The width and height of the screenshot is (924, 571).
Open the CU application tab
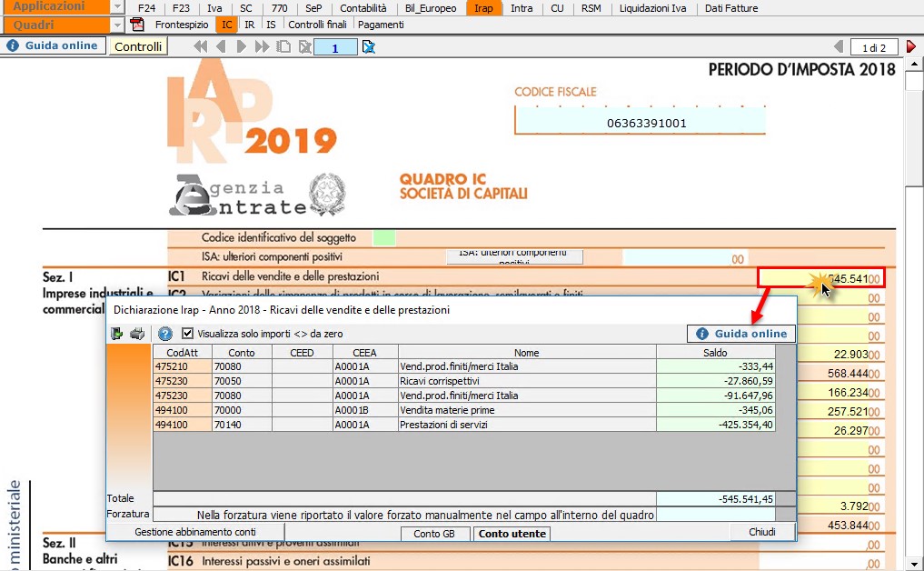click(557, 8)
